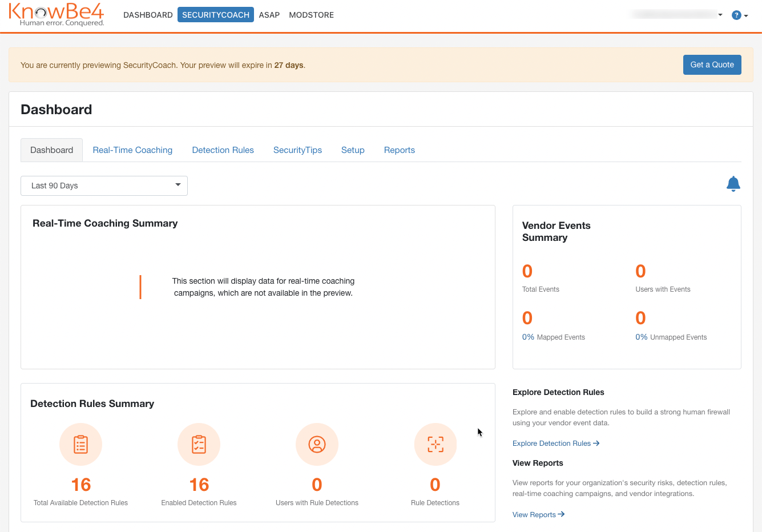The image size is (762, 532).
Task: Click the 'Real-Time Coaching Summary' heading
Action: click(x=105, y=223)
